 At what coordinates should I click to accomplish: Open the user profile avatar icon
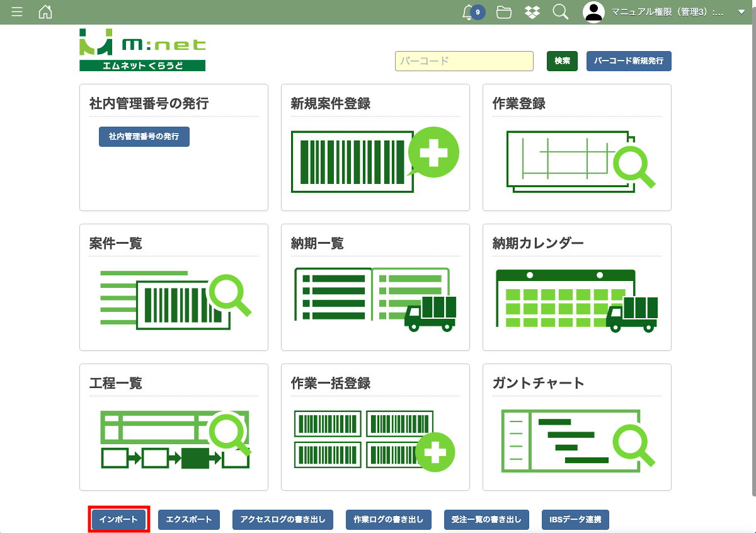pos(593,12)
